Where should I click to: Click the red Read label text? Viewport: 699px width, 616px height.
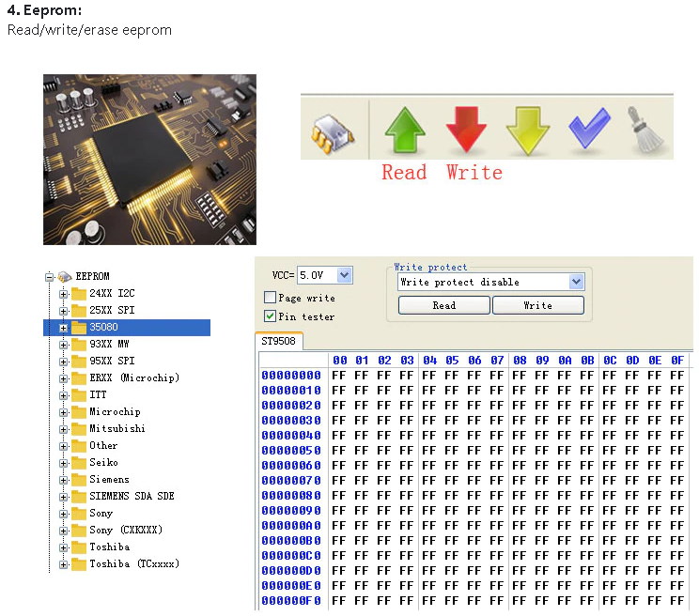(x=404, y=173)
